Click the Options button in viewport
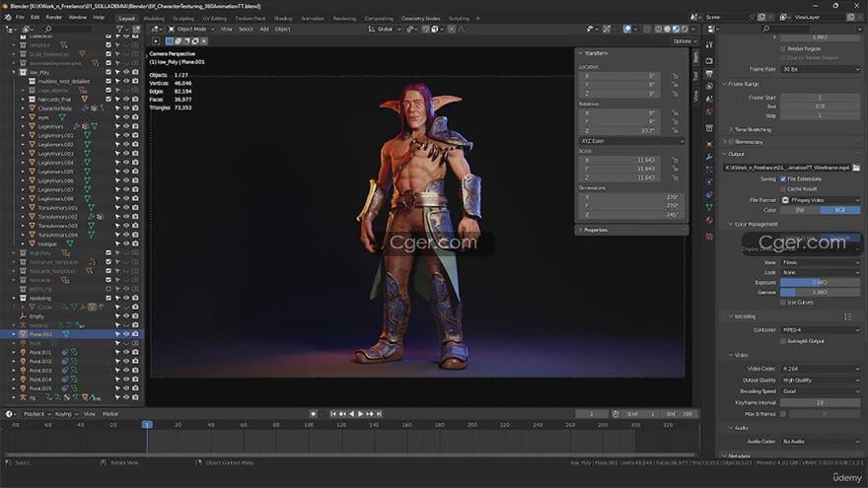868x488 pixels. tap(685, 41)
